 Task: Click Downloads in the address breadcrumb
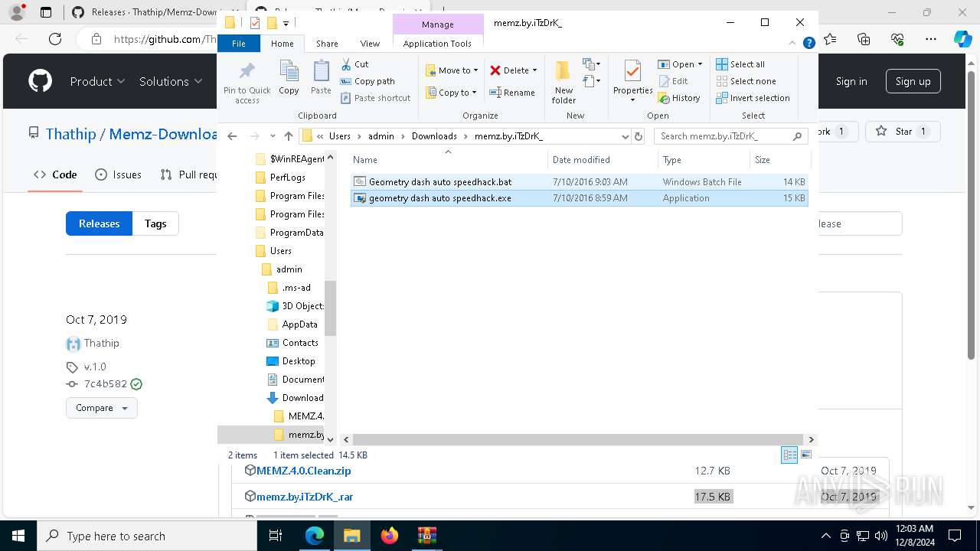click(434, 136)
